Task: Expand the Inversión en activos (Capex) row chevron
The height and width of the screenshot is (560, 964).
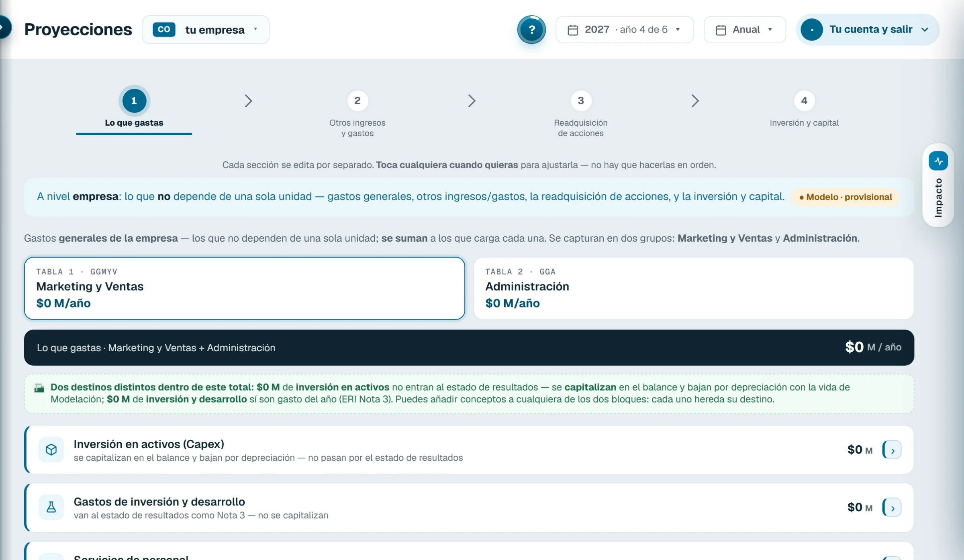Action: coord(892,450)
